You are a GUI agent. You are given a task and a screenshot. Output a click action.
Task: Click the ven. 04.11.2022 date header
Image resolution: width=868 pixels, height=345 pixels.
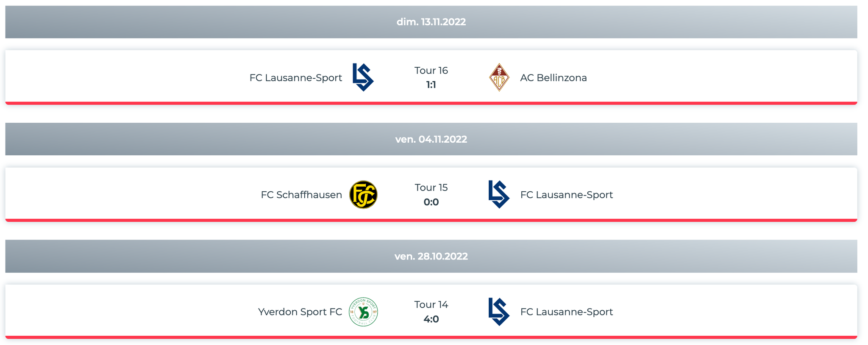(x=431, y=139)
